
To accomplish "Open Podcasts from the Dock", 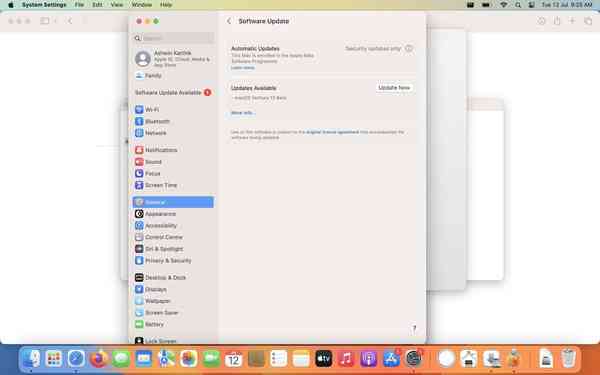I will (x=369, y=359).
